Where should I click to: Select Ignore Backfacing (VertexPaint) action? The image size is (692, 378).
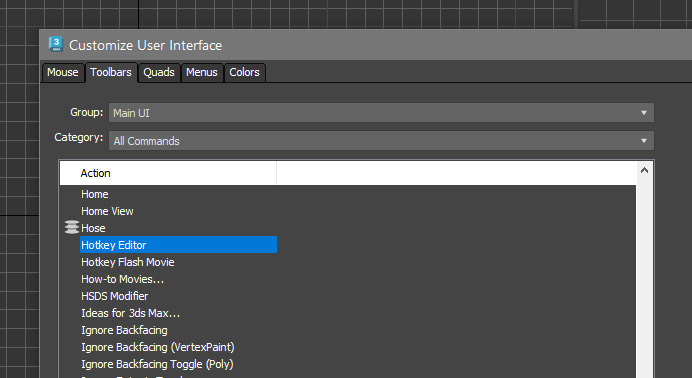(158, 347)
